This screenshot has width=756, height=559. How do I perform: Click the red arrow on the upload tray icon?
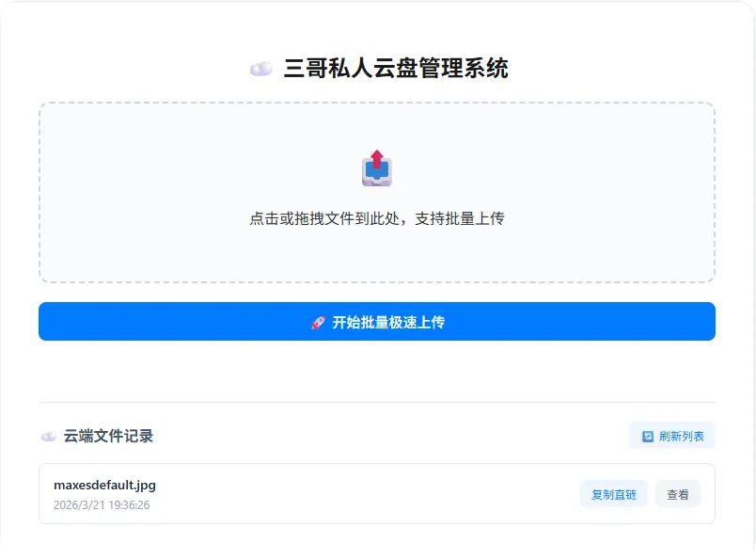click(376, 160)
